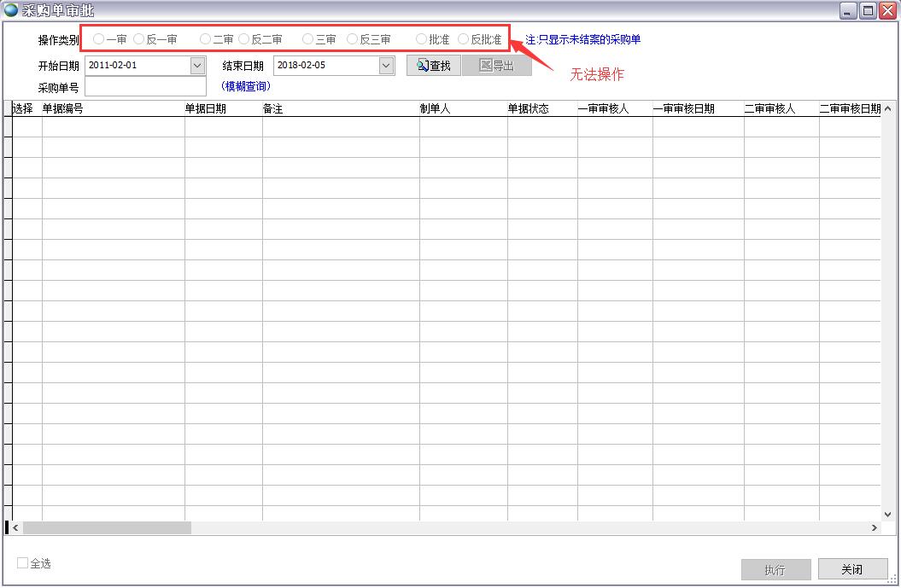Select the 二审 radio button
This screenshot has height=588, width=901.
click(x=205, y=38)
